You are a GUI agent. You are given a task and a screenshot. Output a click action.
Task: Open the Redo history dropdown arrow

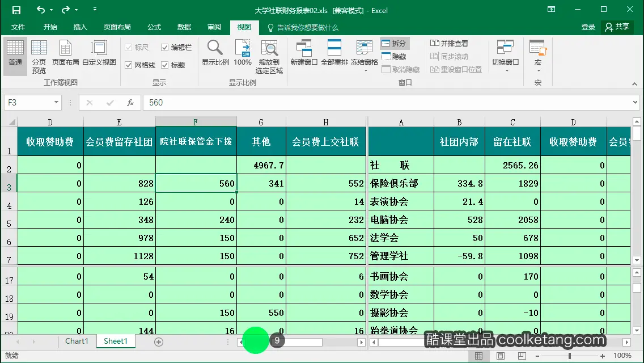coord(77,10)
